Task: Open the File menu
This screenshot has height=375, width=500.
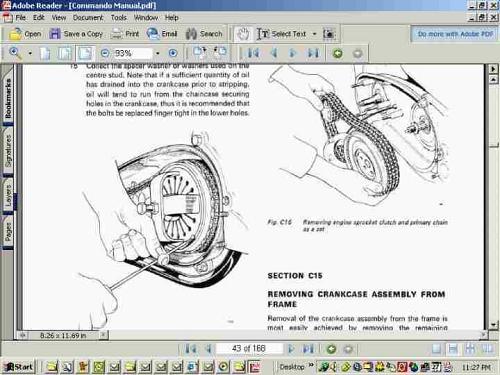Action: (x=21, y=18)
